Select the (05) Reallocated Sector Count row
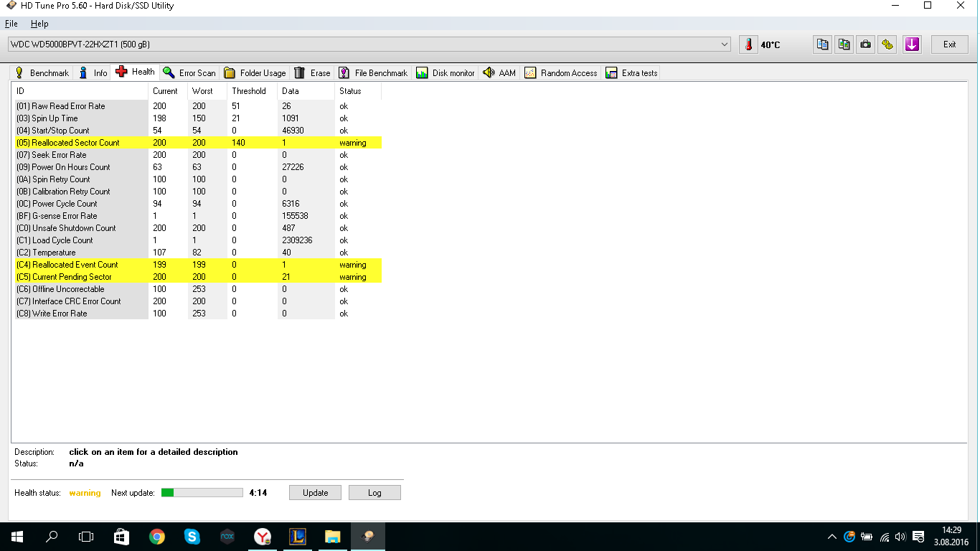The height and width of the screenshot is (551, 980). pyautogui.click(x=197, y=143)
